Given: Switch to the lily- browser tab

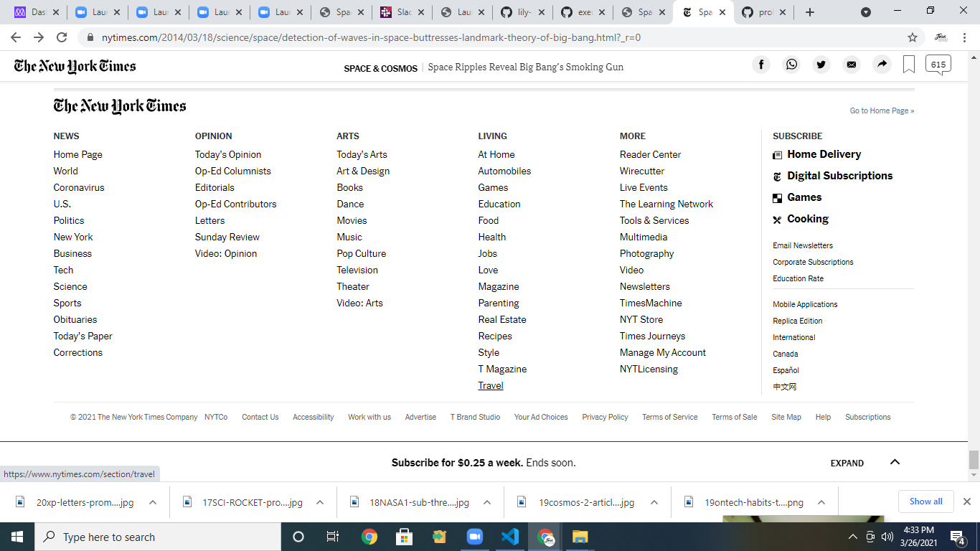Looking at the screenshot, I should pyautogui.click(x=523, y=11).
